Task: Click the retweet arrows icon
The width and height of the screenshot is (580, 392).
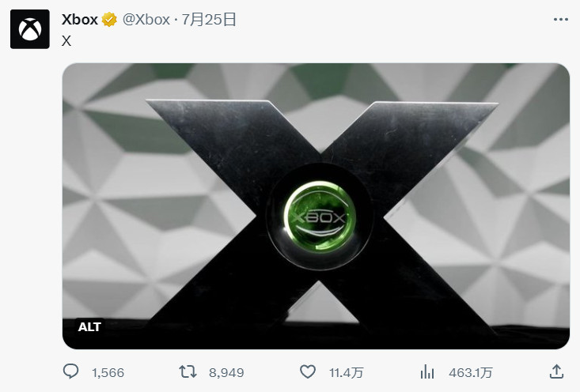Action: (188, 371)
